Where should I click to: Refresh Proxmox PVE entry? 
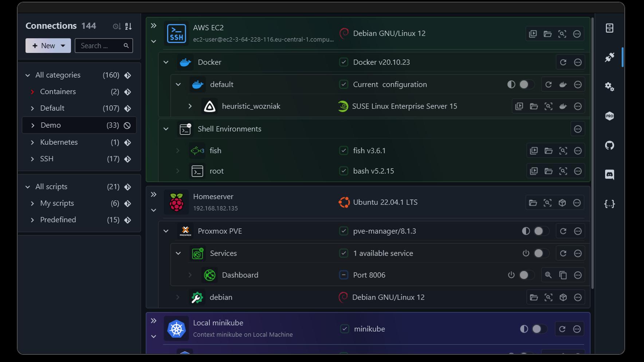coord(563,231)
